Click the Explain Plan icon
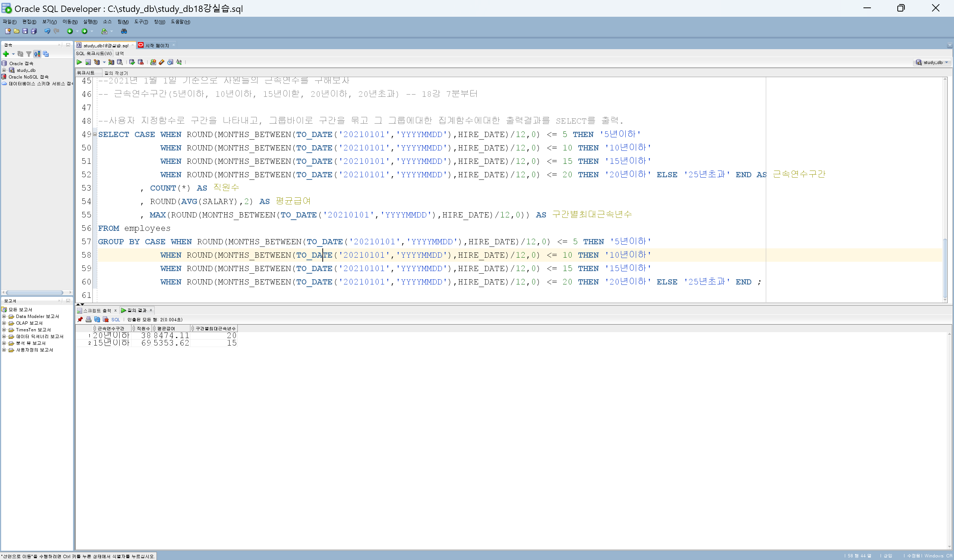This screenshot has height=560, width=954. [97, 62]
